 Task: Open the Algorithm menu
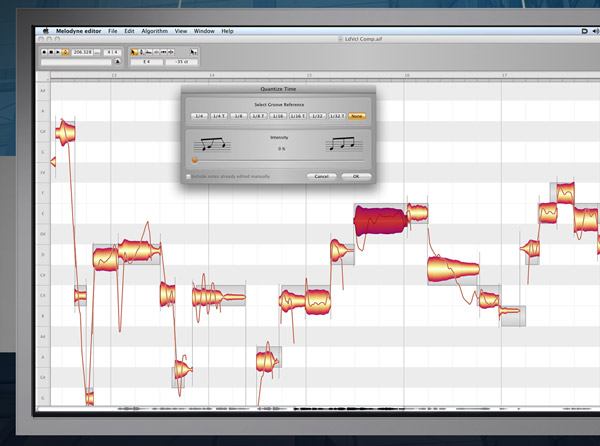[155, 31]
